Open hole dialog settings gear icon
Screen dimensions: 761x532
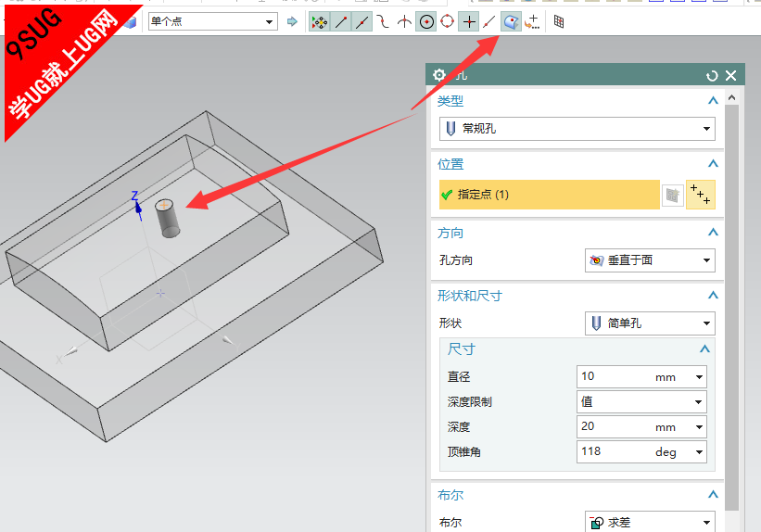438,75
